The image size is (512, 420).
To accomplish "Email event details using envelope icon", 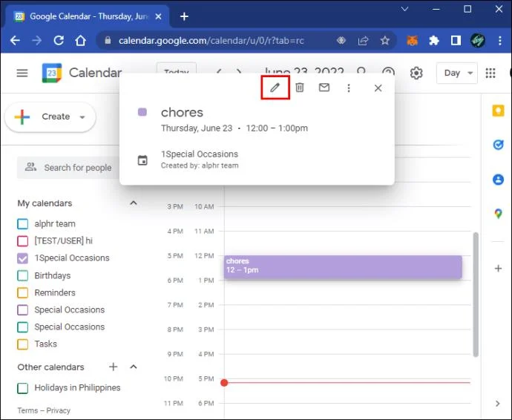I will click(324, 88).
